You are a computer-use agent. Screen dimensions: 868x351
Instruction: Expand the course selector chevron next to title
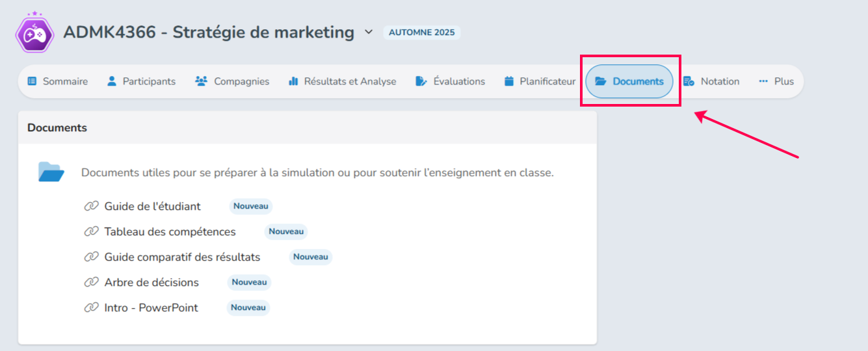click(x=369, y=32)
